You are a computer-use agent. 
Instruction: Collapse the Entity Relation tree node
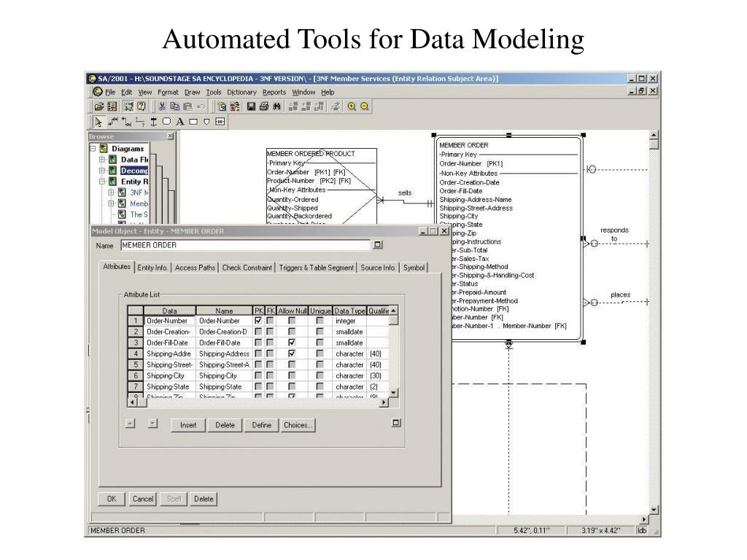pyautogui.click(x=103, y=182)
